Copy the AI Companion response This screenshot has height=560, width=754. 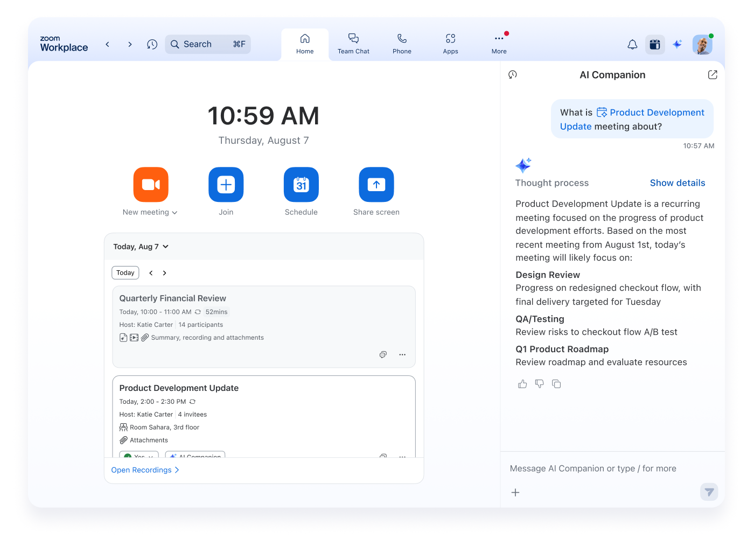pyautogui.click(x=556, y=384)
